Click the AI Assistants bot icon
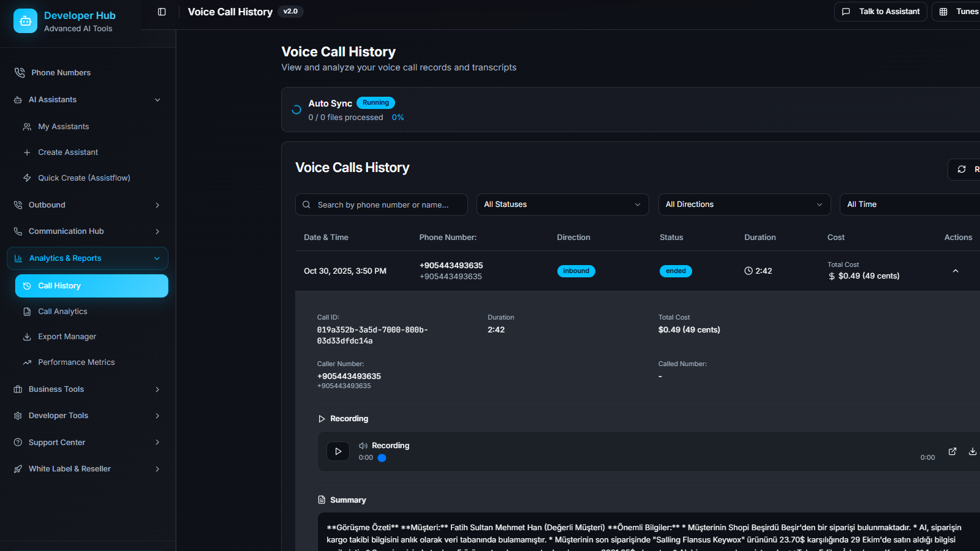 pos(18,100)
